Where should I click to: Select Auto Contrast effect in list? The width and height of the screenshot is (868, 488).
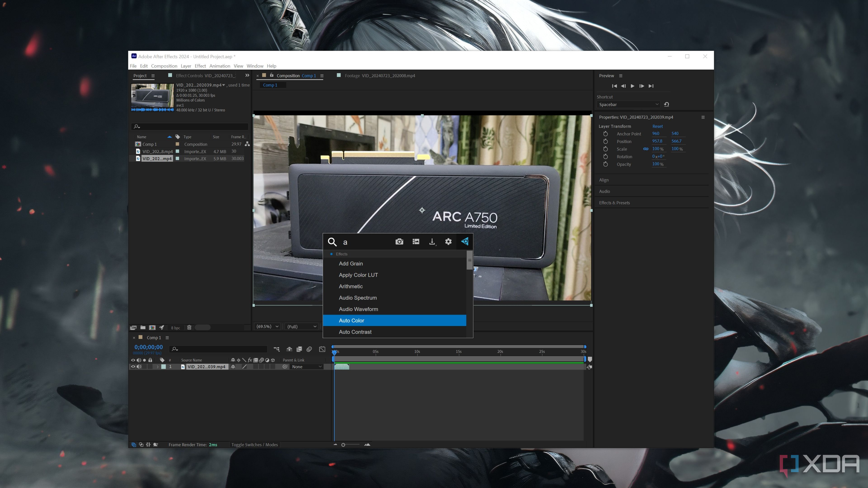(394, 332)
